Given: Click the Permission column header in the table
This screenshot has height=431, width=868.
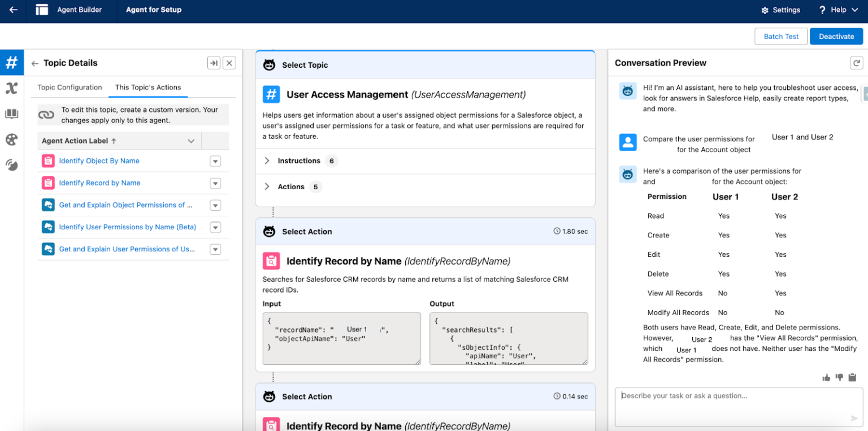Looking at the screenshot, I should pyautogui.click(x=667, y=197).
